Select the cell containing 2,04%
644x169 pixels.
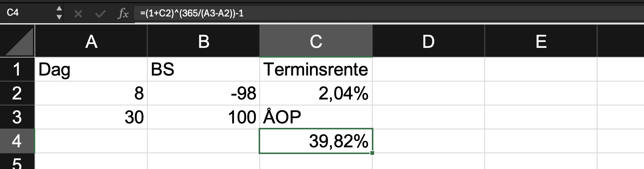(x=316, y=93)
